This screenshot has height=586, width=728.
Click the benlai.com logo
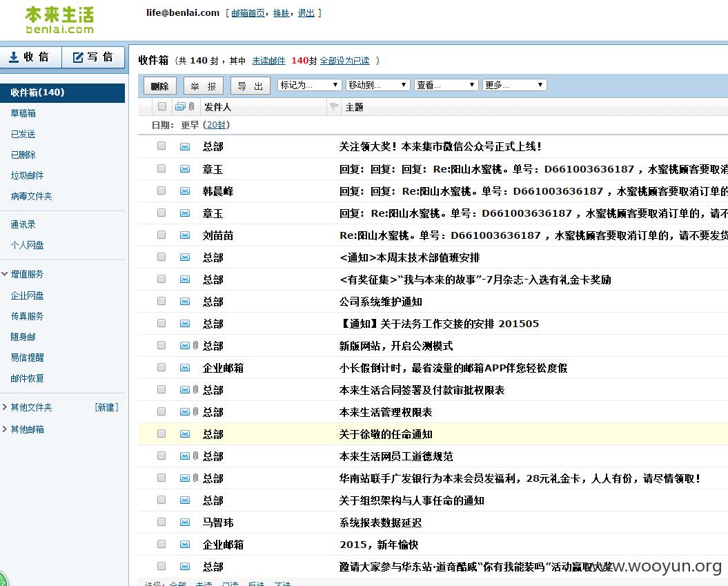tap(59, 20)
